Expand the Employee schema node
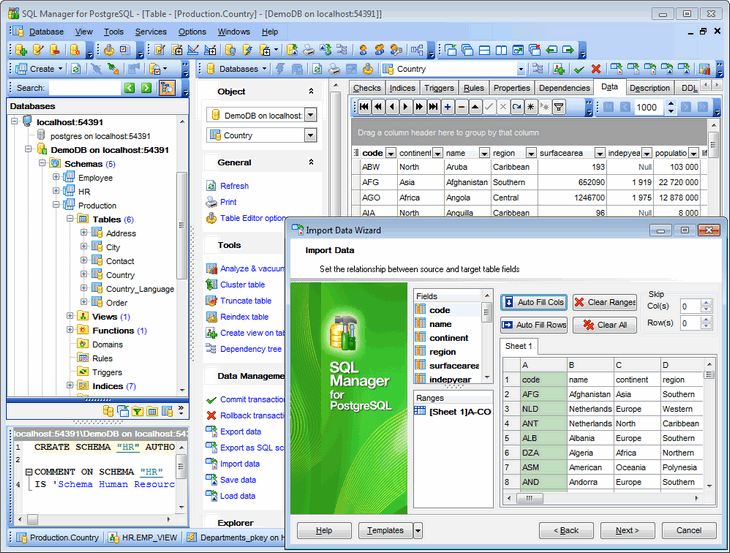 point(57,178)
